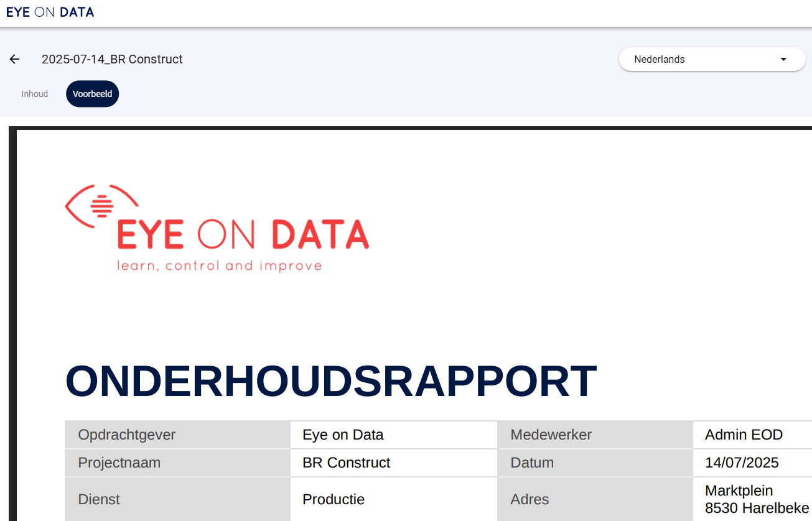Select the Projectnaam label cell

tap(177, 463)
